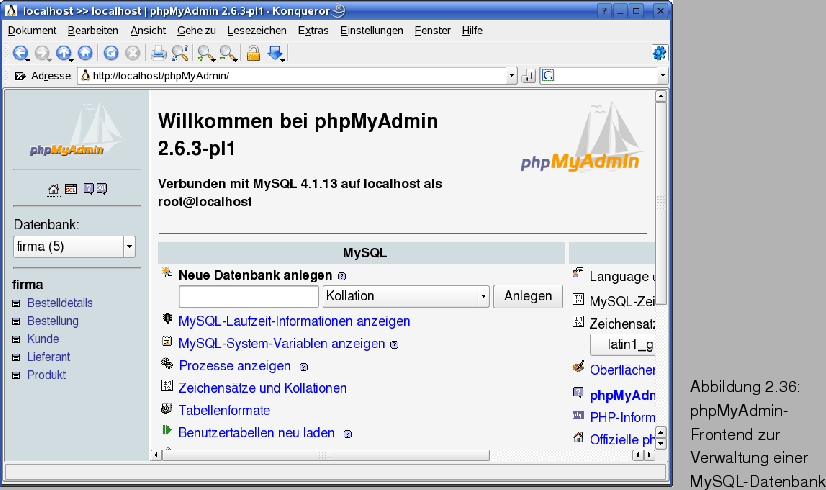Screen dimensions: 826x490
Task: Click the firma database heading in sidebar
Action: [x=27, y=285]
